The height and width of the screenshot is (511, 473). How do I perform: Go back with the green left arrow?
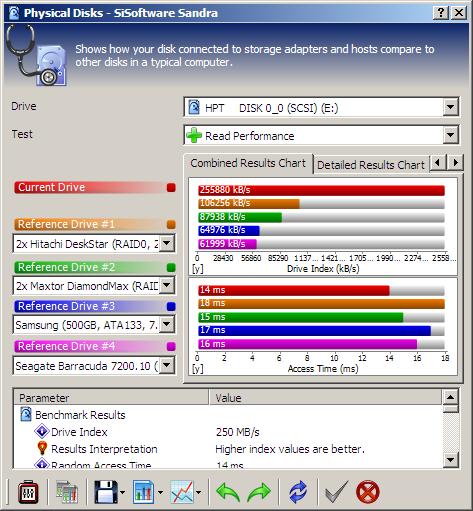(x=228, y=492)
